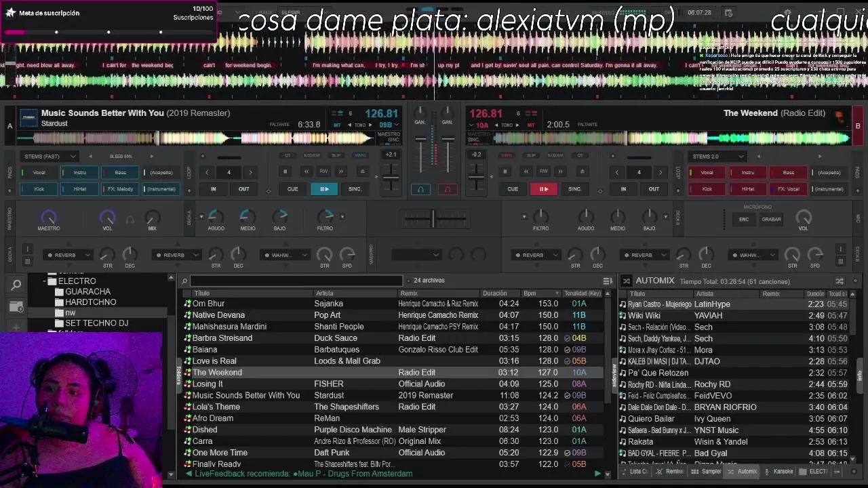Image resolution: width=868 pixels, height=488 pixels.
Task: Set loop OUT on deck B
Action: coord(654,189)
